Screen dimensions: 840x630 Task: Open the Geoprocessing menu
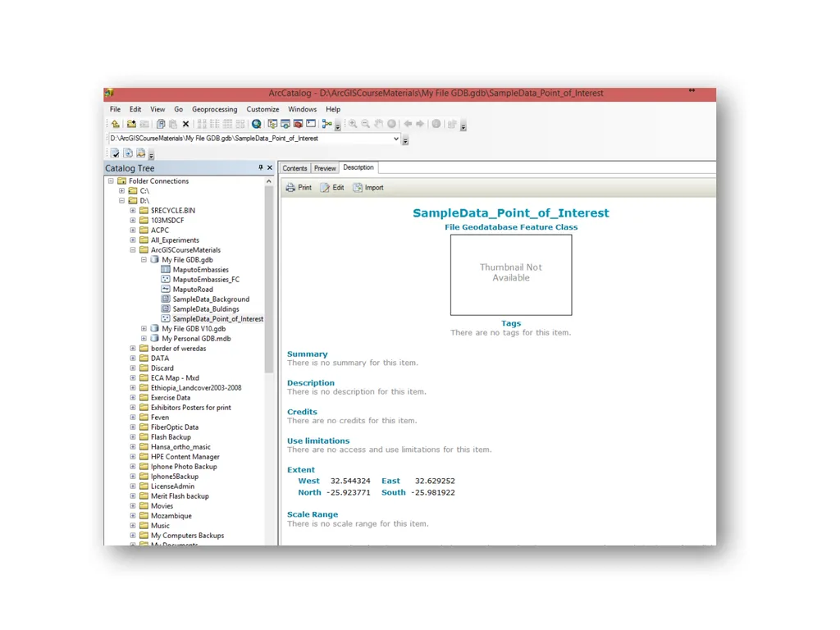pos(214,109)
